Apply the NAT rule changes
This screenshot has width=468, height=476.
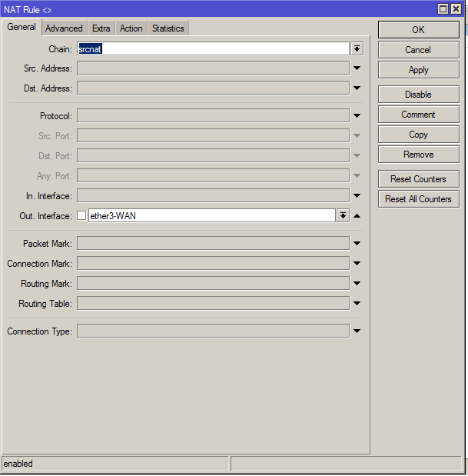(419, 70)
